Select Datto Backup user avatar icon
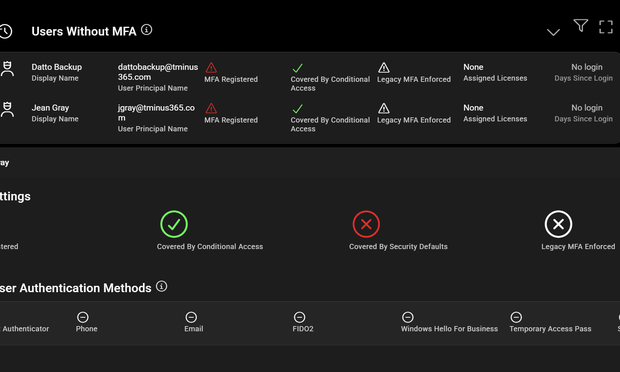620x372 pixels. [x=7, y=69]
